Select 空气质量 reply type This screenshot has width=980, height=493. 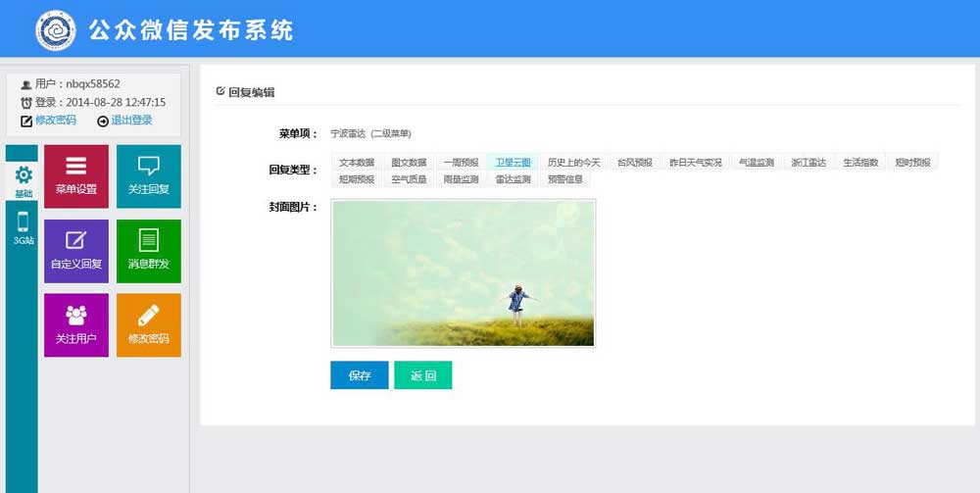409,179
